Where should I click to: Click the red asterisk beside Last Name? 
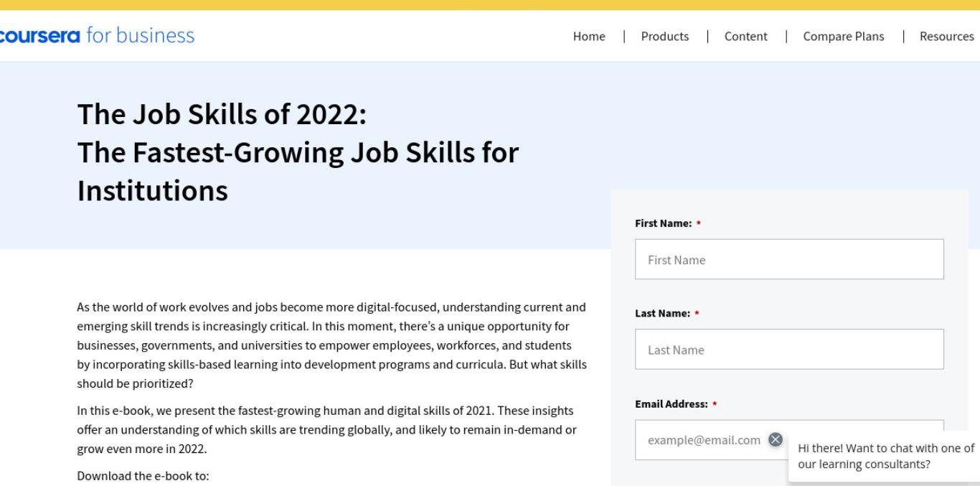(x=697, y=314)
